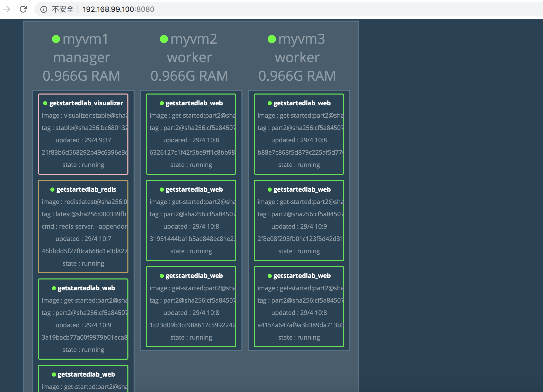Click container ID 6326127c1f42 in myvm2
Image resolution: width=543 pixels, height=392 pixels.
point(192,153)
